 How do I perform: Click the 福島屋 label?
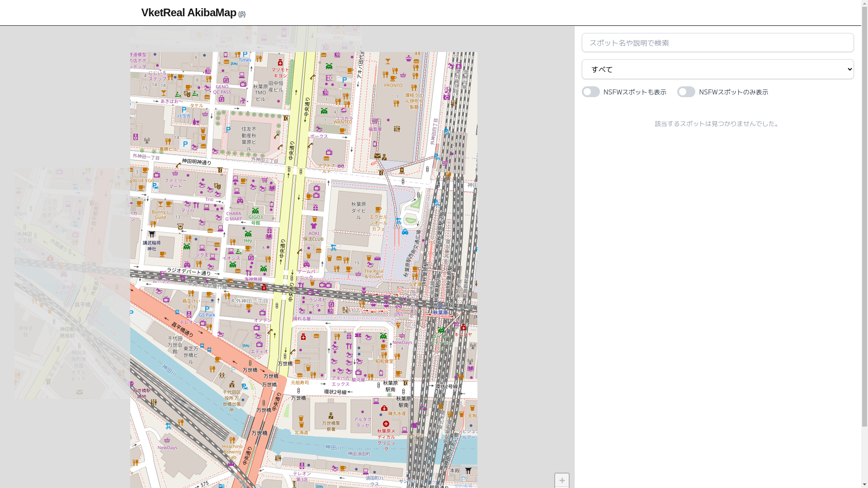pos(375,129)
